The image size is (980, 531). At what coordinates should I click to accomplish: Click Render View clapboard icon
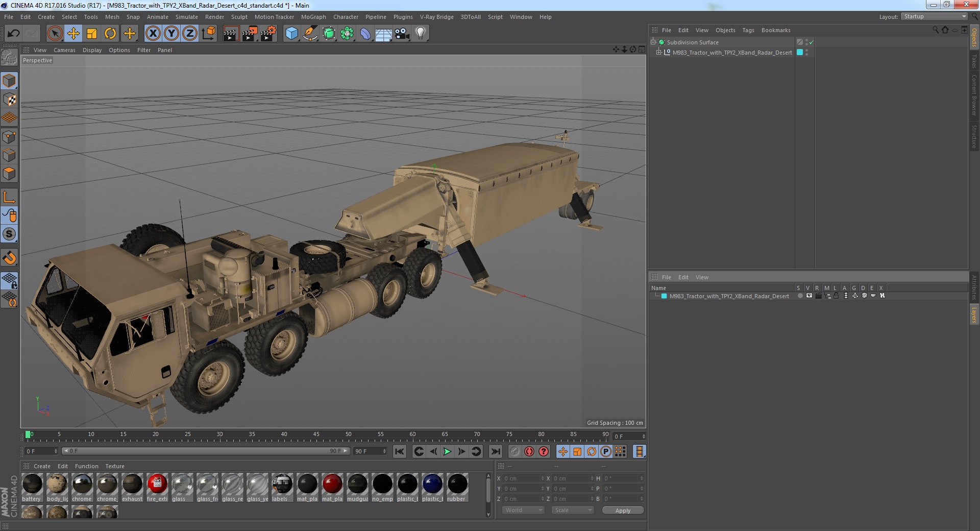click(231, 34)
